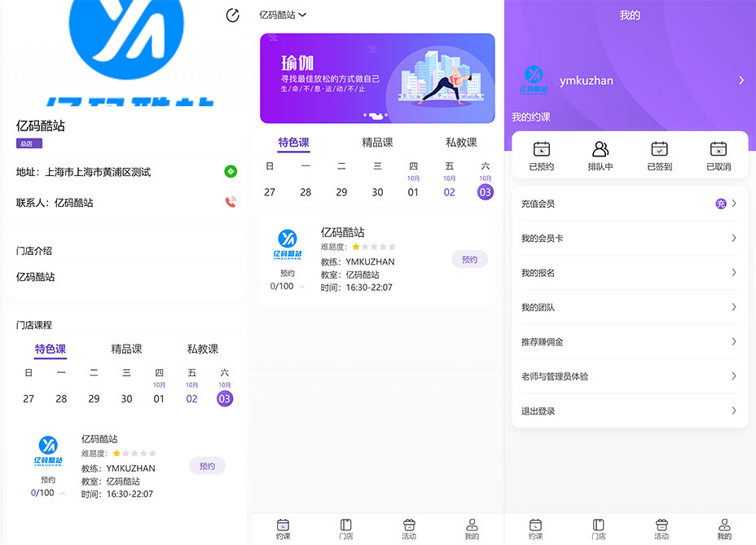Tap 约课 icon in middle screen bottom bar

pyautogui.click(x=283, y=525)
